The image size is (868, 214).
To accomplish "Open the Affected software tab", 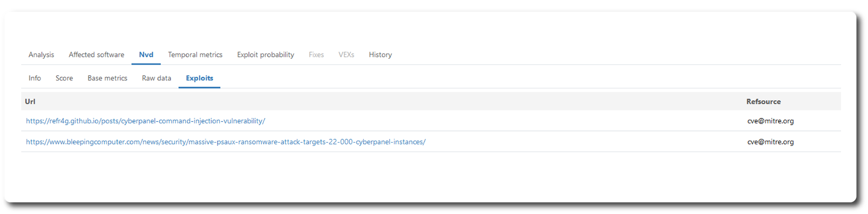I will coord(96,55).
